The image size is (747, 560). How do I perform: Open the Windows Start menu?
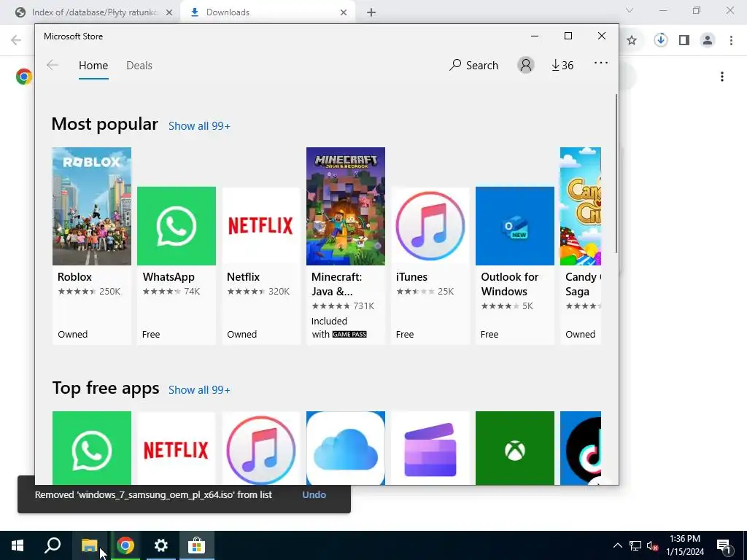[x=18, y=545]
